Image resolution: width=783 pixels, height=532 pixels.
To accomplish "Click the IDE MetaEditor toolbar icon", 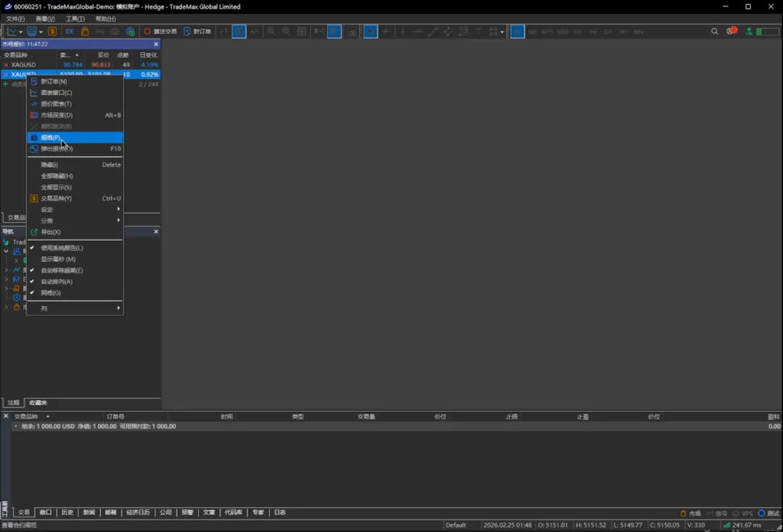I will coord(70,32).
